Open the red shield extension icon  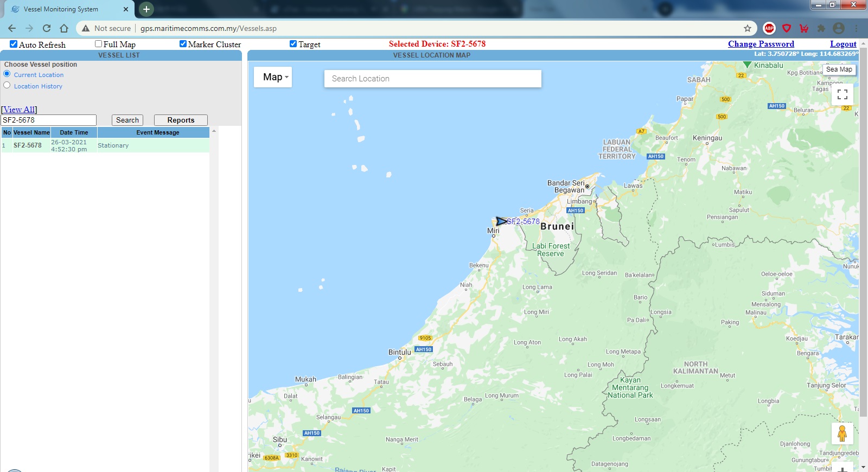(787, 28)
